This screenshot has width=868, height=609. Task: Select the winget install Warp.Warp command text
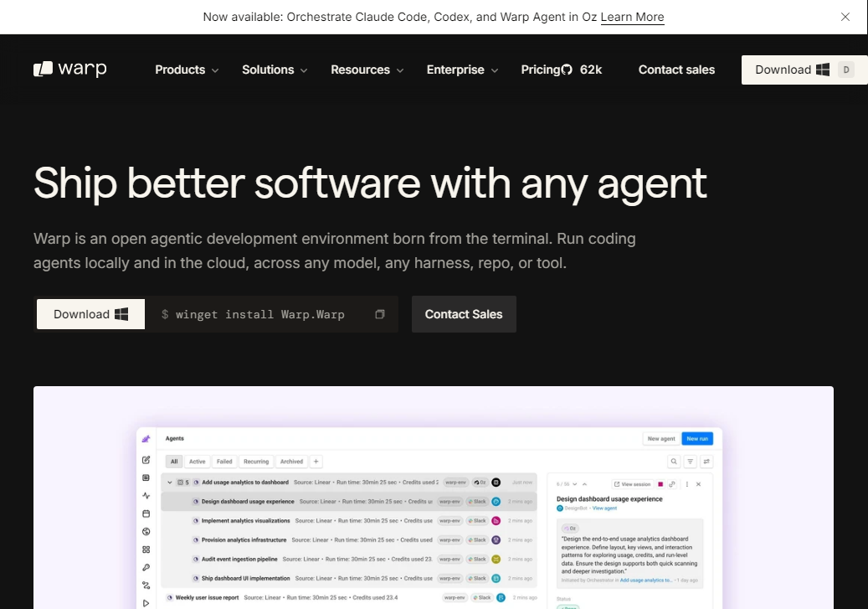tap(260, 314)
